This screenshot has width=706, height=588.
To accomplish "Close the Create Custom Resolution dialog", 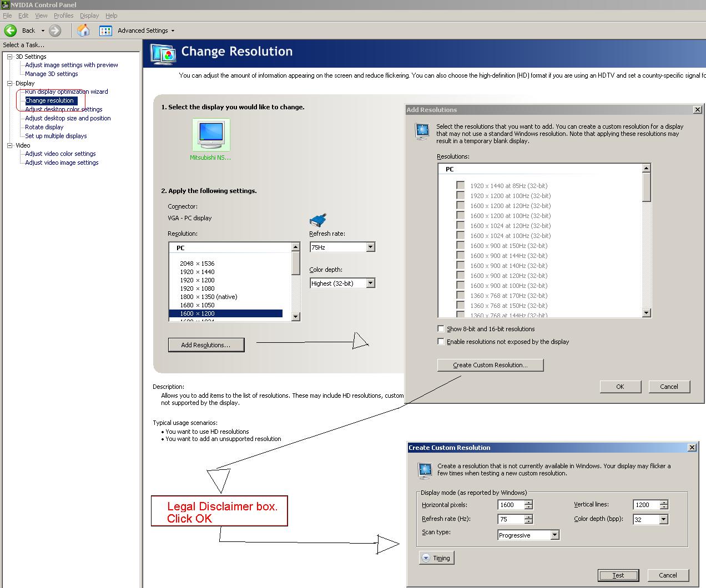I will point(692,448).
